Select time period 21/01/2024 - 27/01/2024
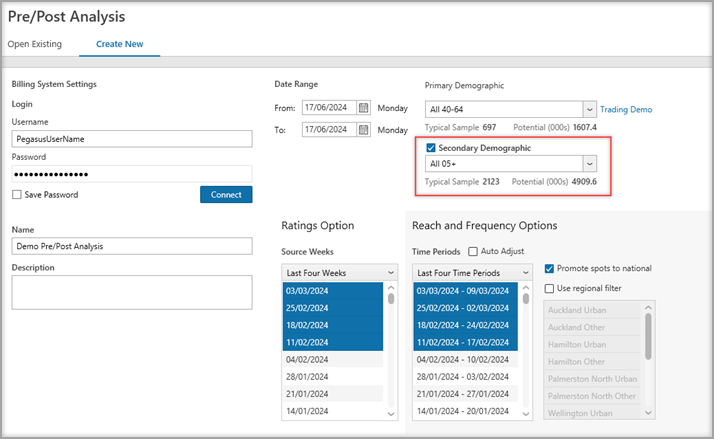The width and height of the screenshot is (714, 439). (465, 394)
